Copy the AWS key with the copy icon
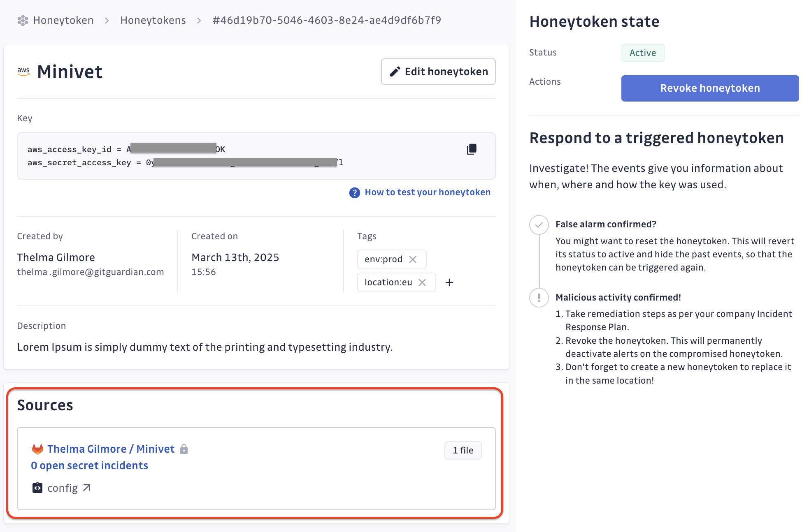Viewport: 809px width, 532px height. 472,149
